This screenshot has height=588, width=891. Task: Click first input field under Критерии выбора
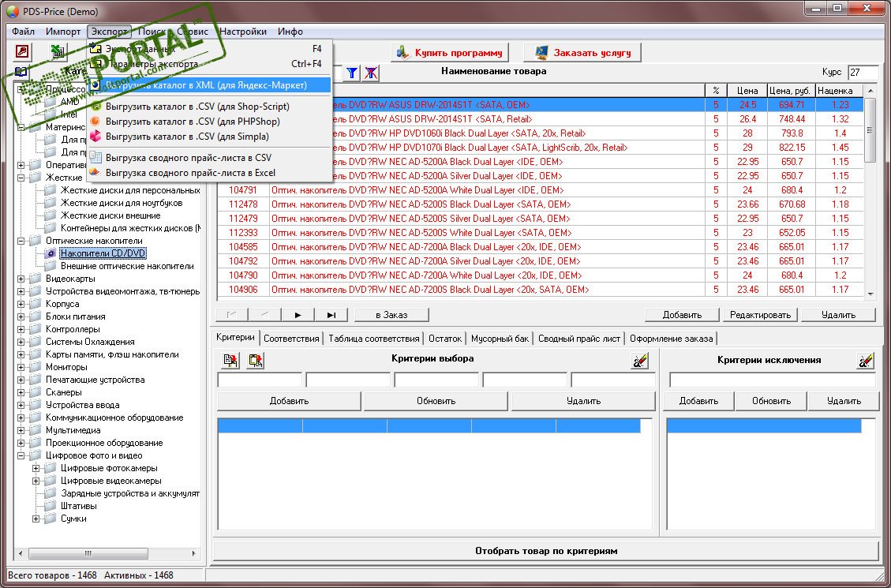click(x=260, y=380)
